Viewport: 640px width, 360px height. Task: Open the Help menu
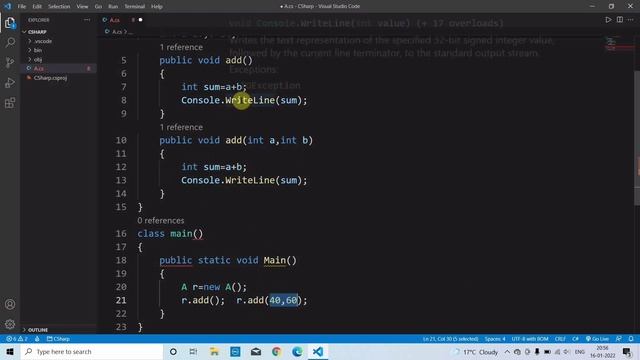157,7
